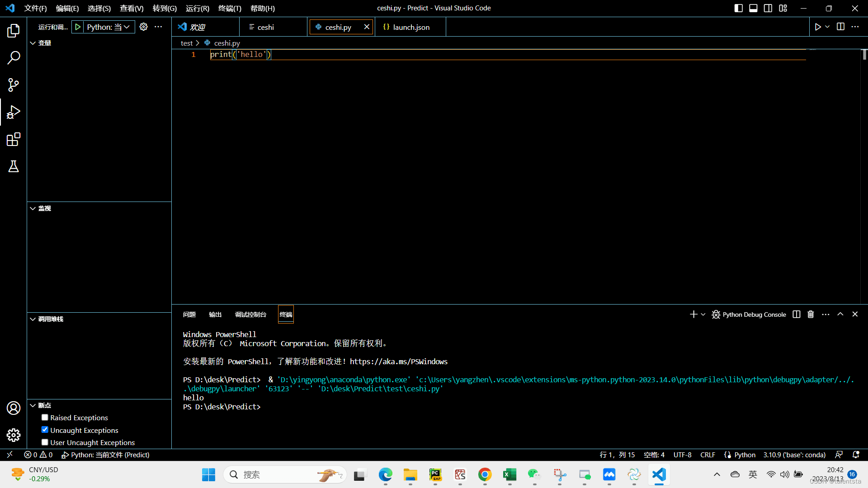Show errors and warnings count in status bar
Viewport: 868px width, 488px height.
(x=38, y=455)
